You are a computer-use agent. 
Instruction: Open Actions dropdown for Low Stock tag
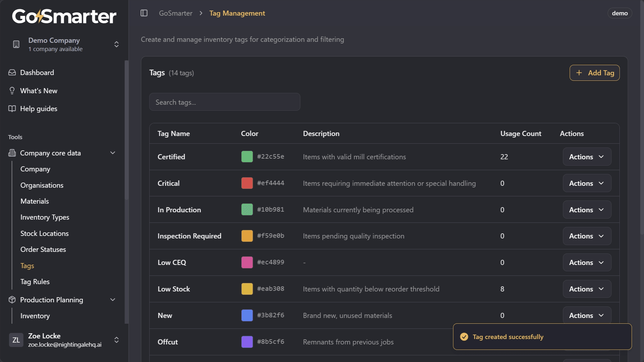click(x=587, y=289)
